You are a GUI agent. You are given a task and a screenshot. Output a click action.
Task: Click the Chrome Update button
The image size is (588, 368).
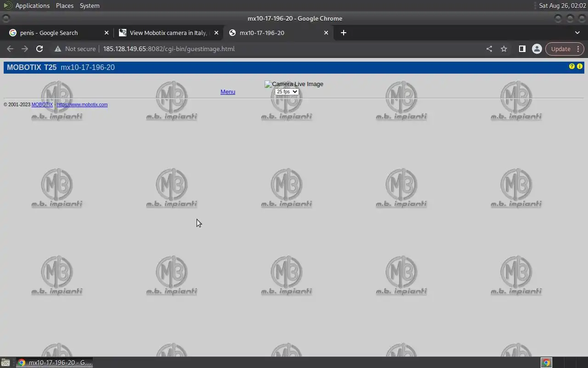(x=565, y=49)
